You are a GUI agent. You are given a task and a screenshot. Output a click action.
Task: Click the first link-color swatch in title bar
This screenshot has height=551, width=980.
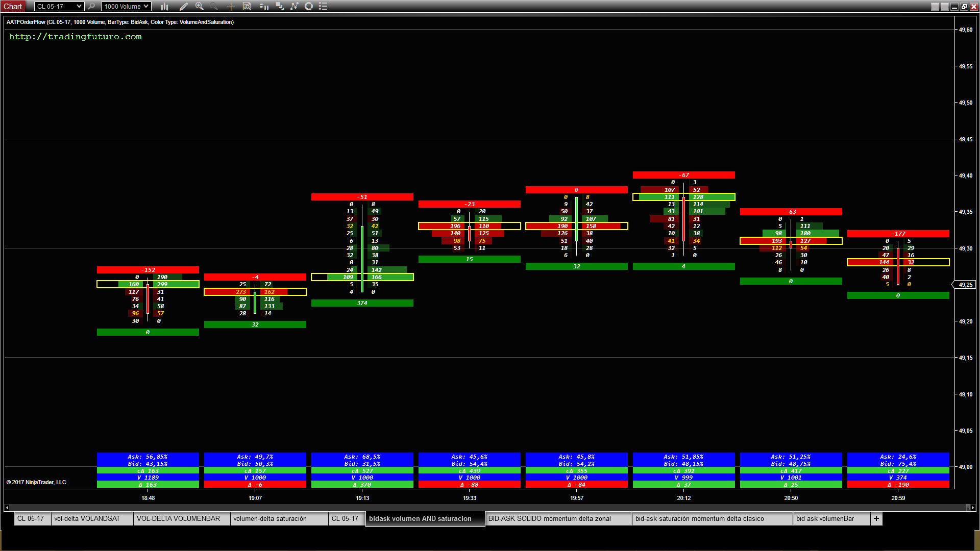pos(935,7)
